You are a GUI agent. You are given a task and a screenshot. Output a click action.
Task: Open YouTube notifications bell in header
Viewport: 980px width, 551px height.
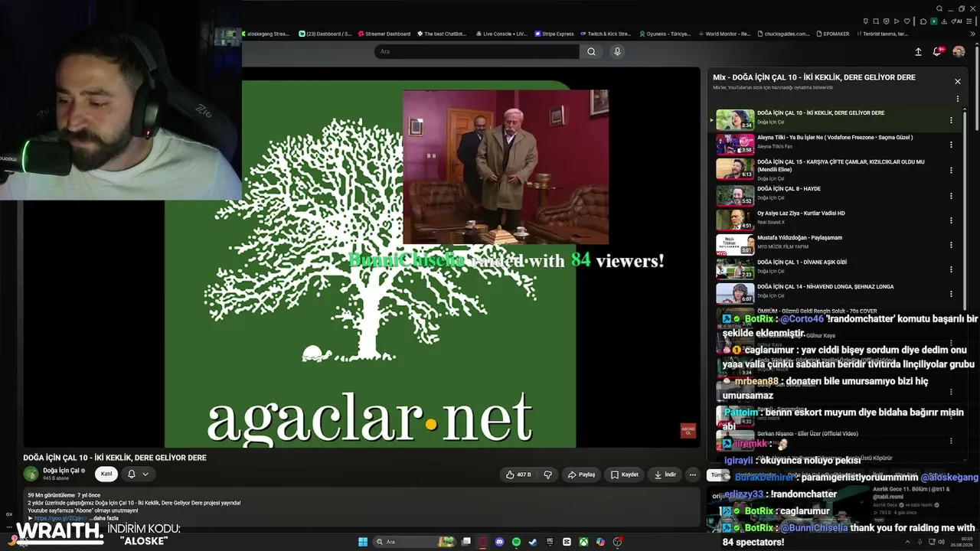click(x=937, y=51)
